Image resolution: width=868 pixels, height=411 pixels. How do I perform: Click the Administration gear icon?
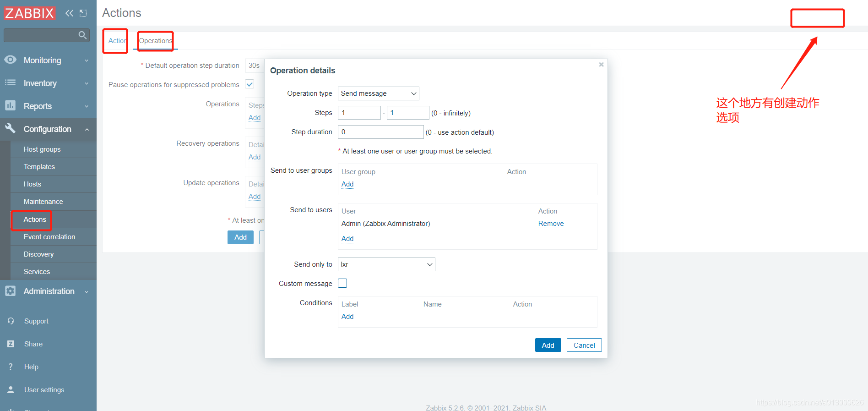click(x=10, y=291)
